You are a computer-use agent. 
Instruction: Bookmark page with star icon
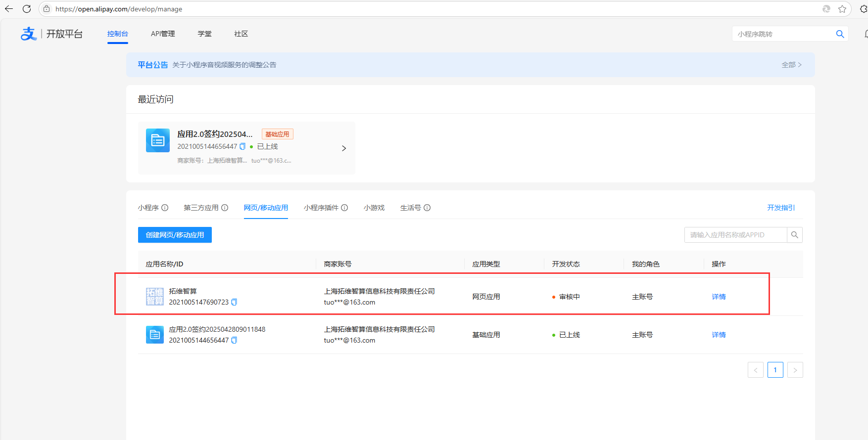[842, 9]
